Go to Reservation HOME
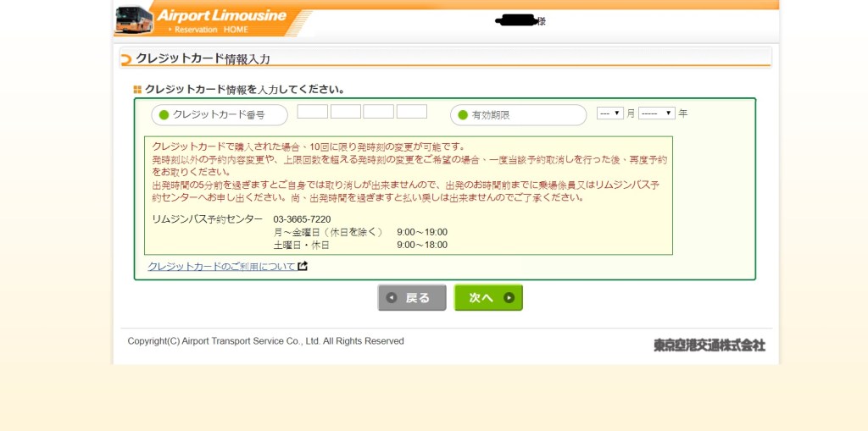The image size is (868, 431). (208, 30)
